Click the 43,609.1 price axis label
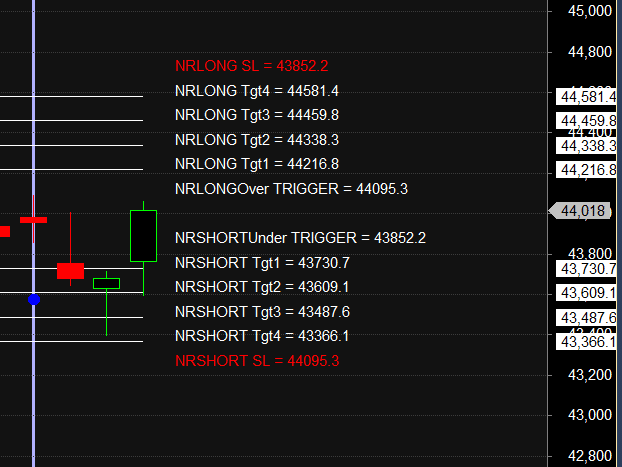The height and width of the screenshot is (467, 622). (x=586, y=293)
